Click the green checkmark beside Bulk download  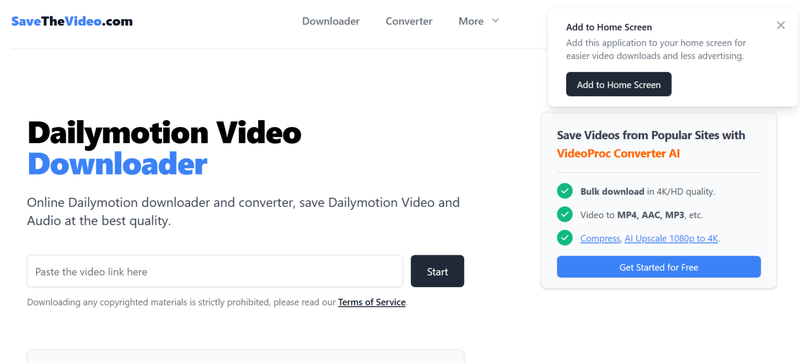click(564, 191)
